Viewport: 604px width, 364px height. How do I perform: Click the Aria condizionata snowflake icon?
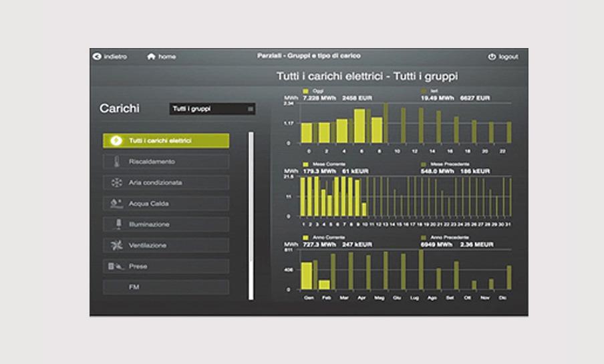(116, 182)
